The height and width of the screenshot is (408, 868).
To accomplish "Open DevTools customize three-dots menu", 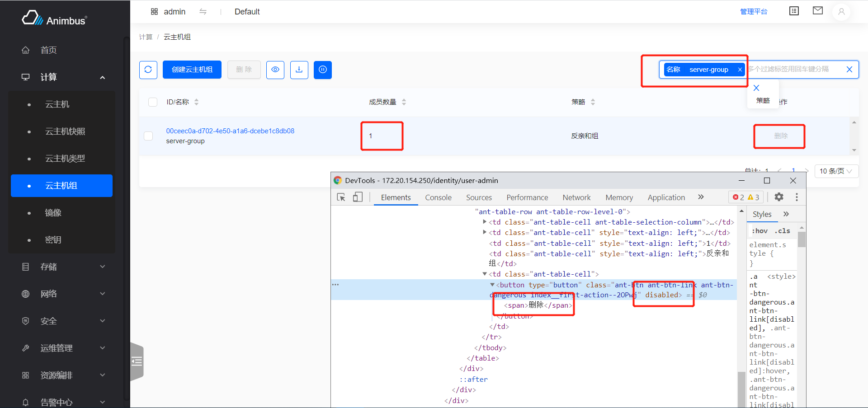I will click(797, 197).
